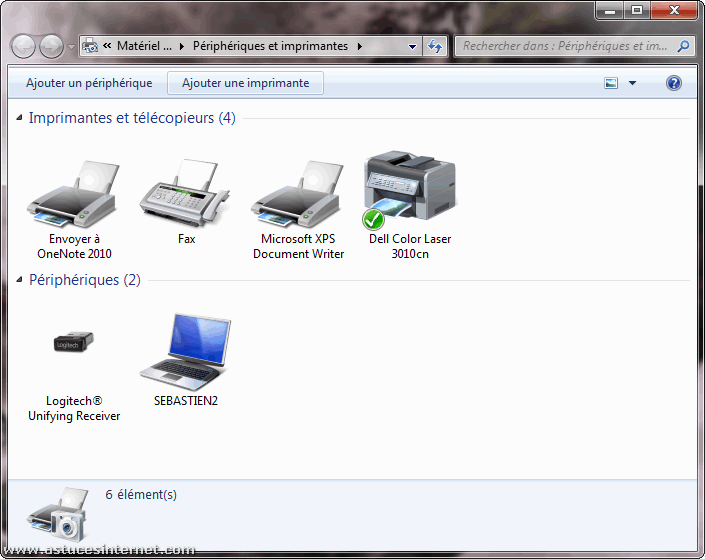Click the Microsoft XPS Document Writer label

tap(298, 246)
